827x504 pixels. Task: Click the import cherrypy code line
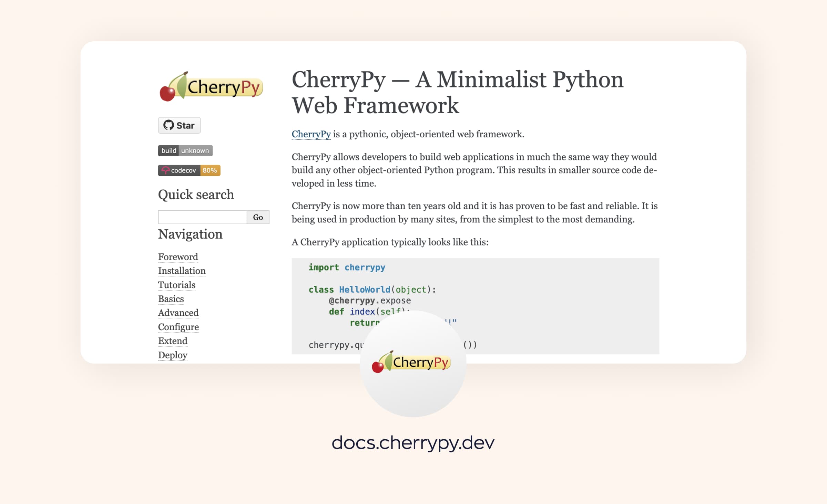(x=347, y=267)
